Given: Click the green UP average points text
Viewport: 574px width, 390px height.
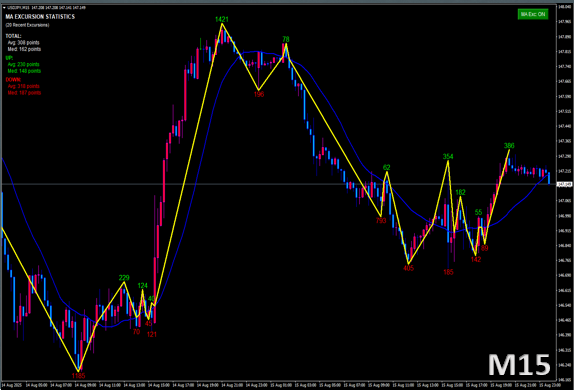Looking at the screenshot, I should tap(23, 64).
